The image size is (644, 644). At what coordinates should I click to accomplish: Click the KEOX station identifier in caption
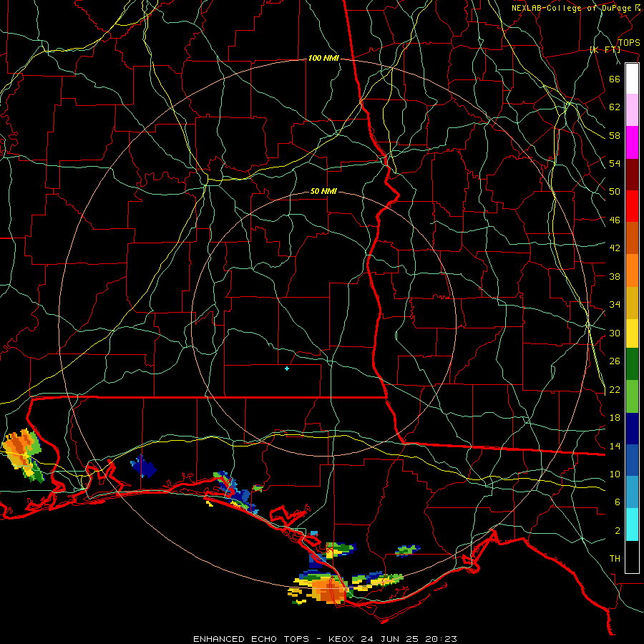pyautogui.click(x=342, y=639)
